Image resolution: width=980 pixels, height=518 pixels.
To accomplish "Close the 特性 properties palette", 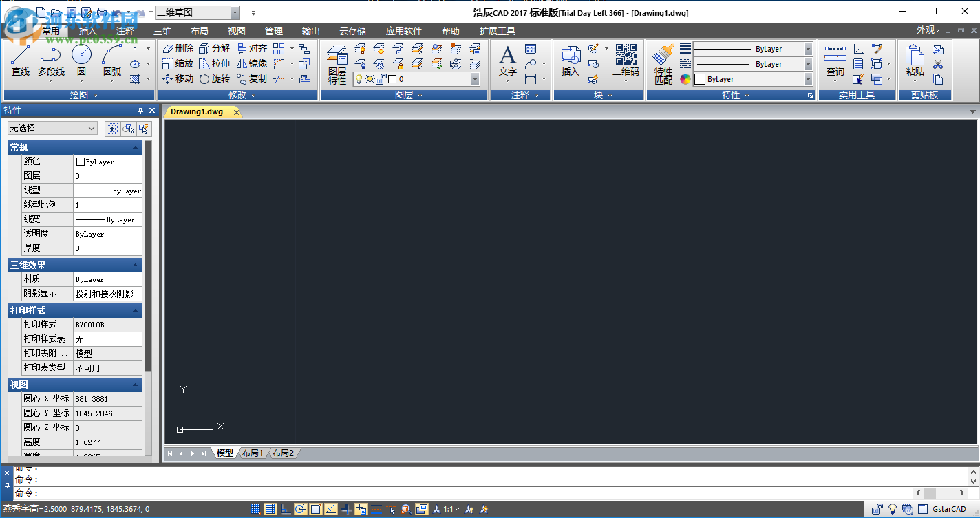I will tap(152, 110).
